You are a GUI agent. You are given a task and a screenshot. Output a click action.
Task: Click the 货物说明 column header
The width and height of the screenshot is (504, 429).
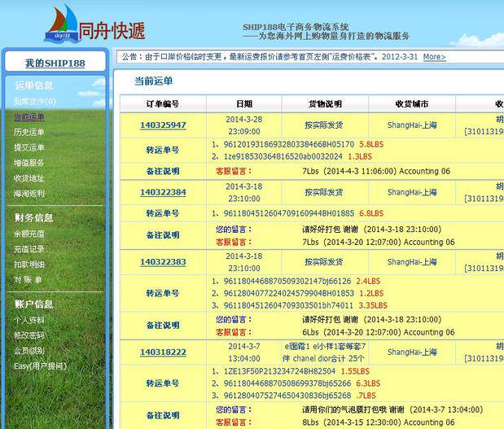[325, 104]
